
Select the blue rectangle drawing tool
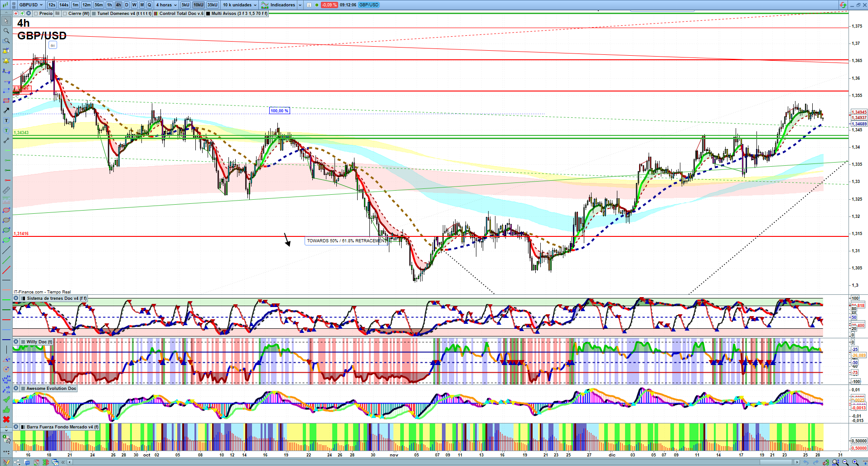click(6, 91)
